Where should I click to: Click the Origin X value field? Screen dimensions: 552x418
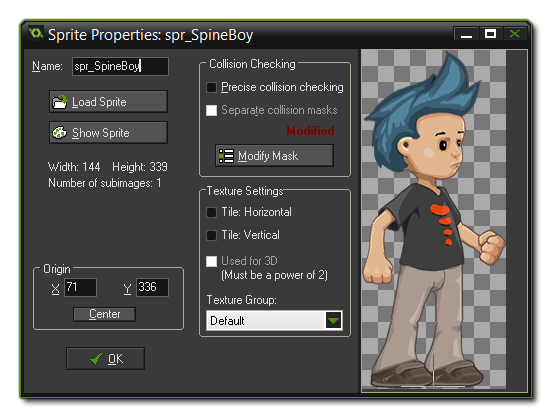(80, 287)
